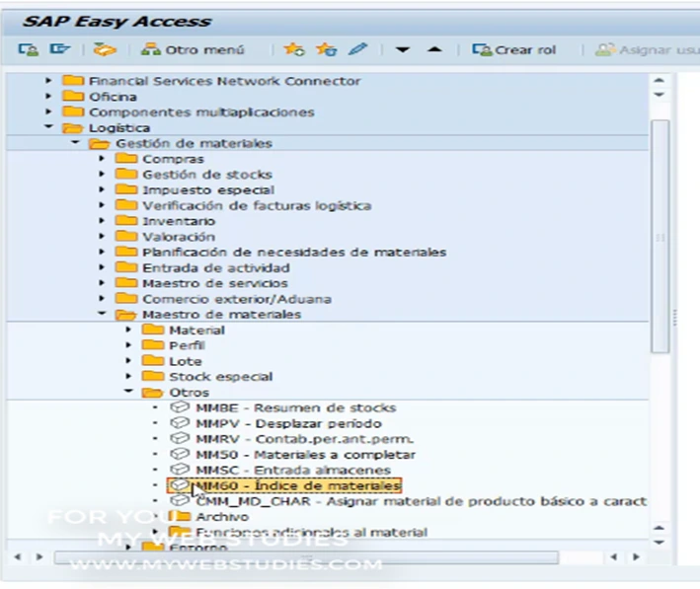Click the Asignar usuarios button
The width and height of the screenshot is (700, 589).
pyautogui.click(x=647, y=49)
